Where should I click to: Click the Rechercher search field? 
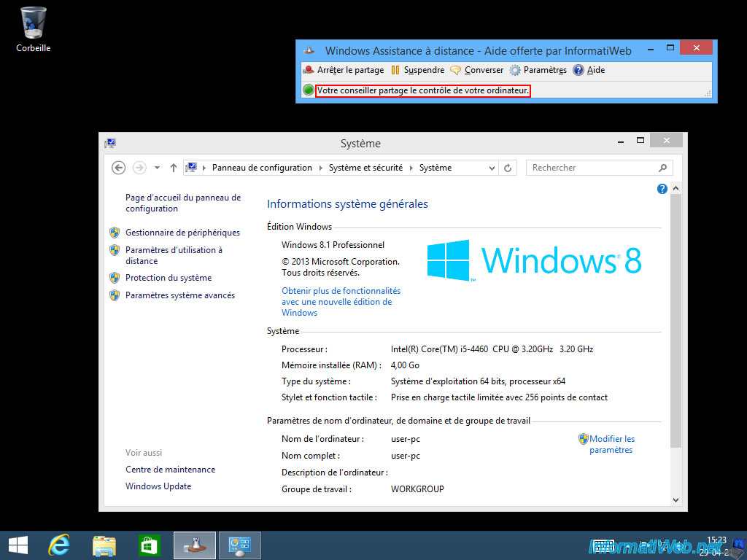click(x=600, y=168)
